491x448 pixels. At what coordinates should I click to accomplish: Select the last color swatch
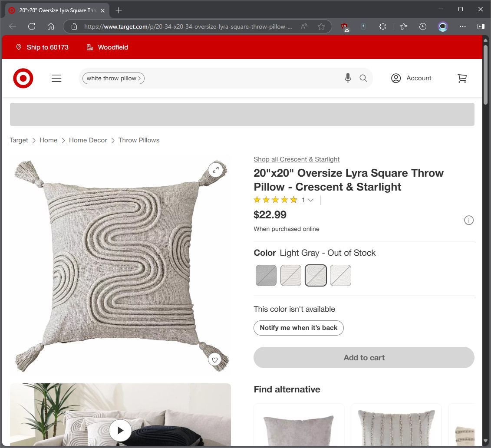(x=340, y=276)
